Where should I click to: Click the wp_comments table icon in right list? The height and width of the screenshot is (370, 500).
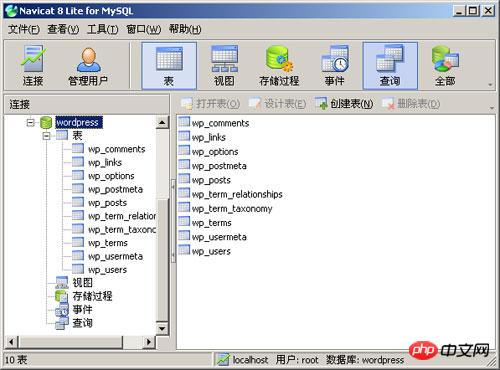184,122
